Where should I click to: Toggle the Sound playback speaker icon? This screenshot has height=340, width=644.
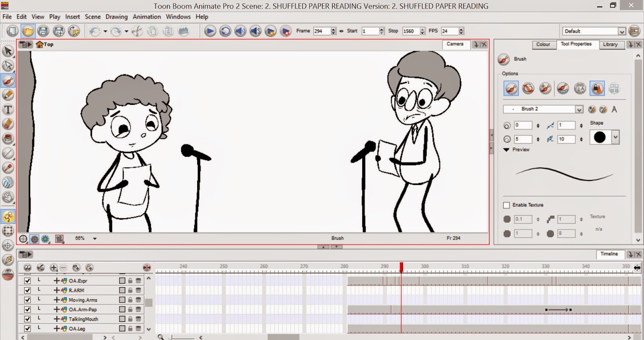[x=240, y=31]
